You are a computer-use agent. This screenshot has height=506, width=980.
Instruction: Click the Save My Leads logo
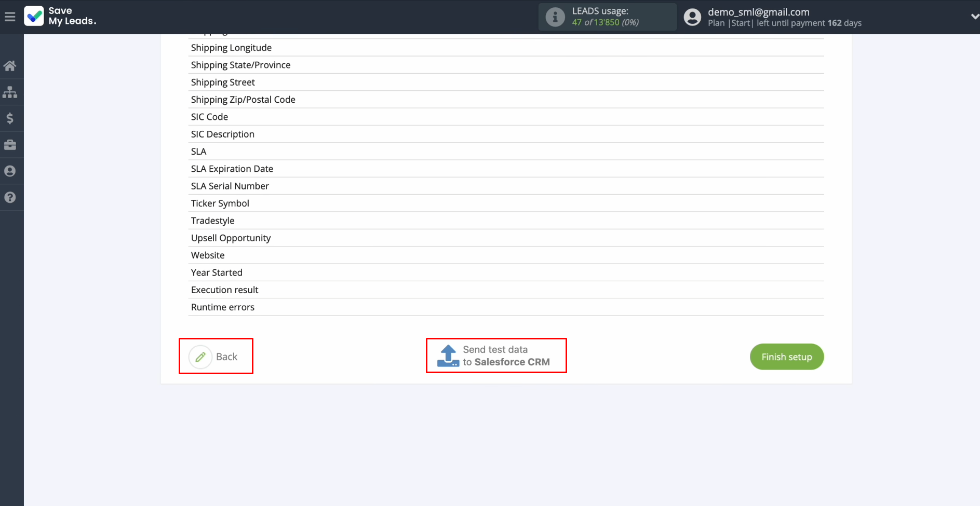pos(60,16)
